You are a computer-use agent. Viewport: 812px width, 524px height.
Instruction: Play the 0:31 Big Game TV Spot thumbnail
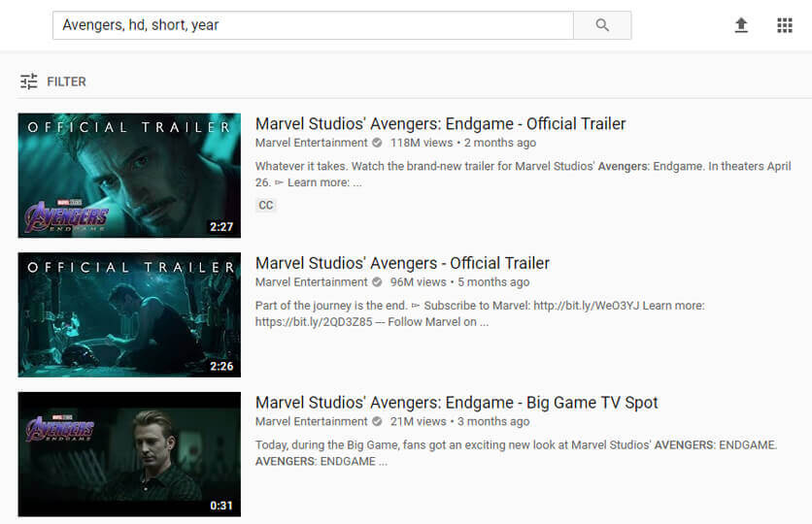[129, 454]
